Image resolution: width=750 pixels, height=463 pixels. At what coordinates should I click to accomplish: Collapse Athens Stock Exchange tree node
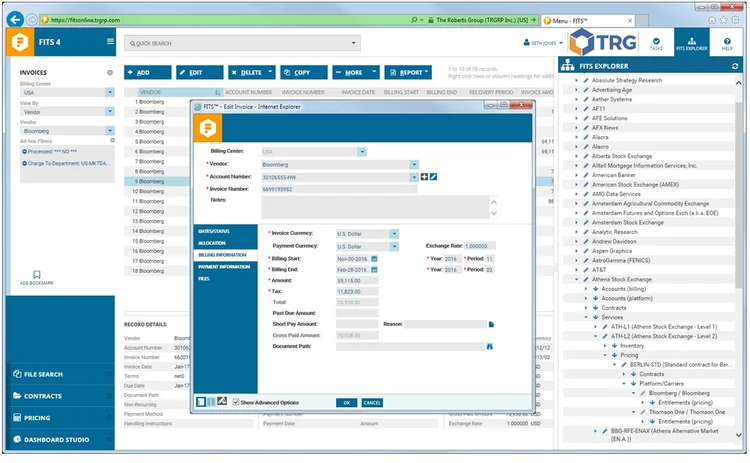[x=576, y=280]
